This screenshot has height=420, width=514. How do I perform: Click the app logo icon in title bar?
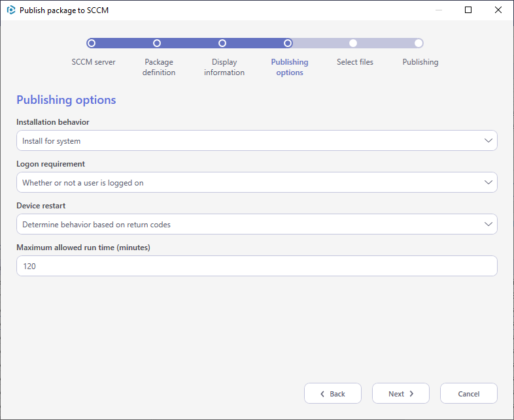(11, 10)
